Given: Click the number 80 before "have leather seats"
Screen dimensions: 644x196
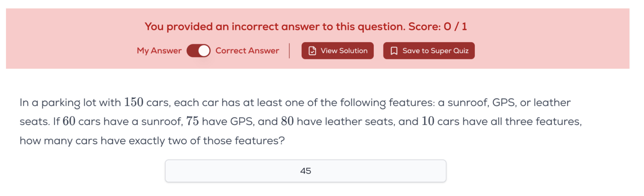Looking at the screenshot, I should (x=287, y=121).
